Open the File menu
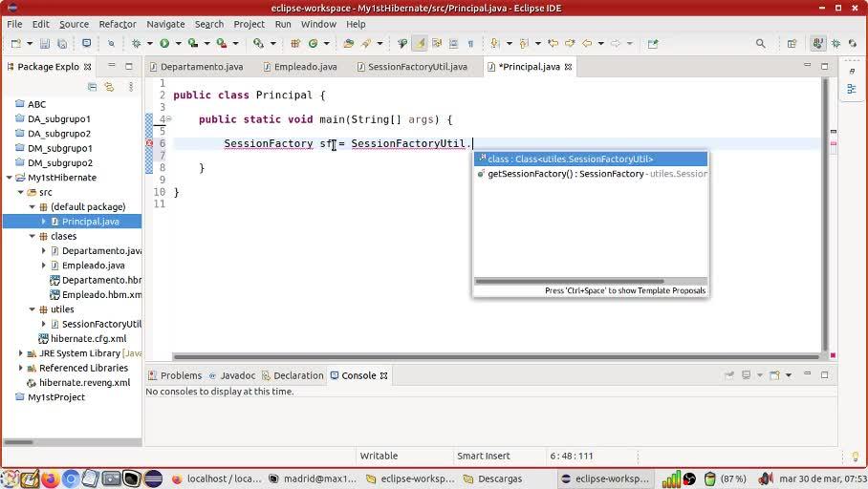The height and width of the screenshot is (489, 868). (x=14, y=24)
